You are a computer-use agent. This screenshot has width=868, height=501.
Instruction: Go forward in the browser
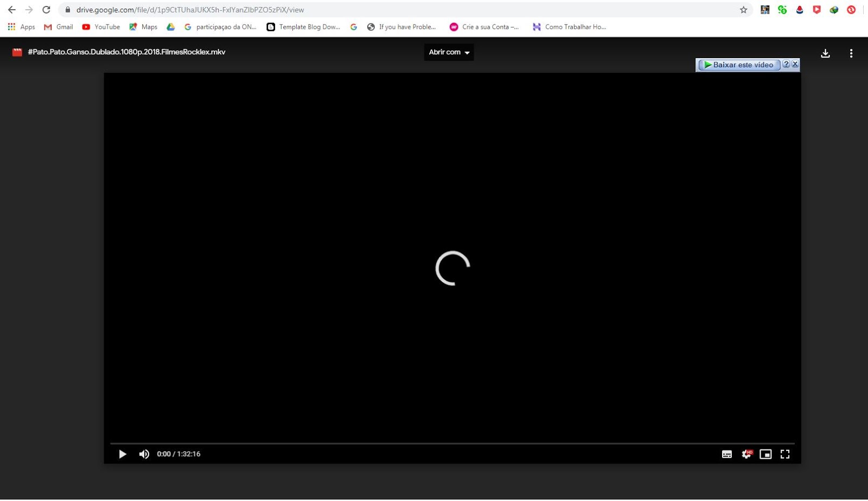[x=29, y=10]
